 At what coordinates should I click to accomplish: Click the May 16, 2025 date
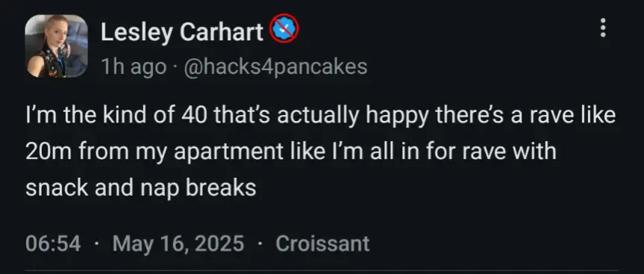point(178,243)
